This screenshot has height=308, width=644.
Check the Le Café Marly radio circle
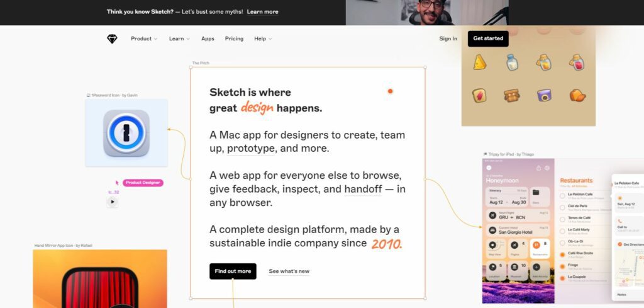click(x=563, y=232)
